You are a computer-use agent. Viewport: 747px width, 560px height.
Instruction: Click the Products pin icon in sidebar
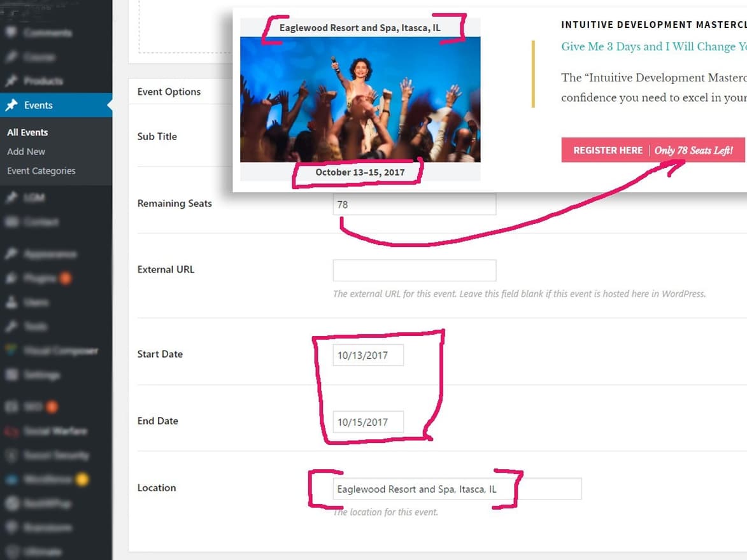pyautogui.click(x=11, y=80)
